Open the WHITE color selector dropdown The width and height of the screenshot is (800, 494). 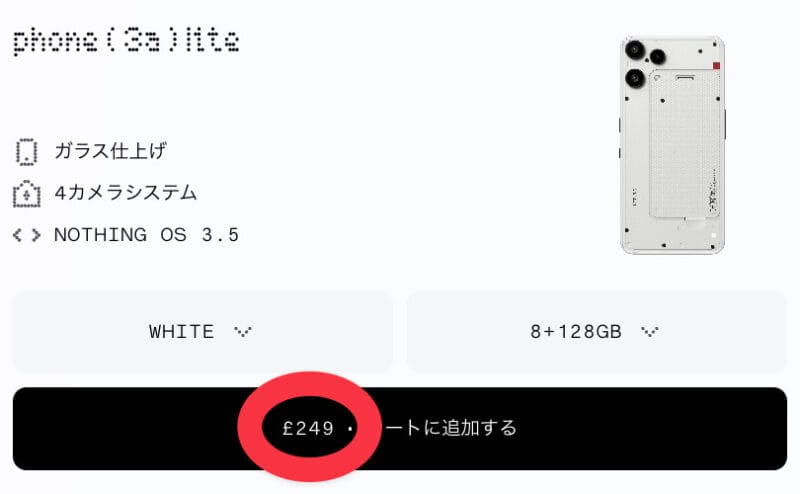[x=203, y=332]
